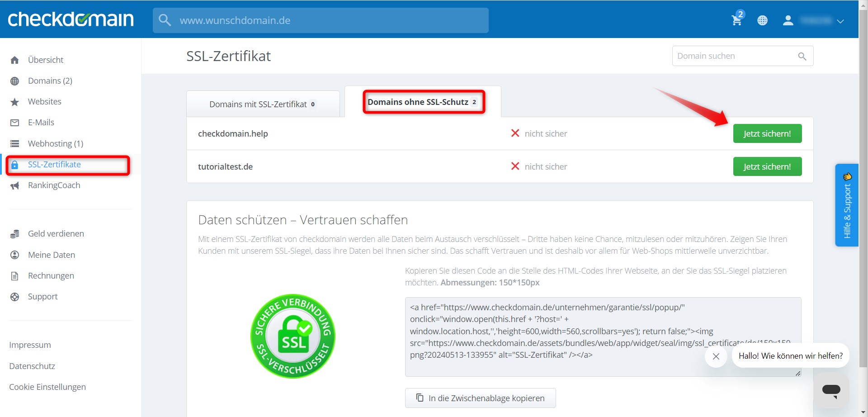Click the megaphone icon beside RankingCoach
This screenshot has height=417, width=868.
pyautogui.click(x=15, y=185)
